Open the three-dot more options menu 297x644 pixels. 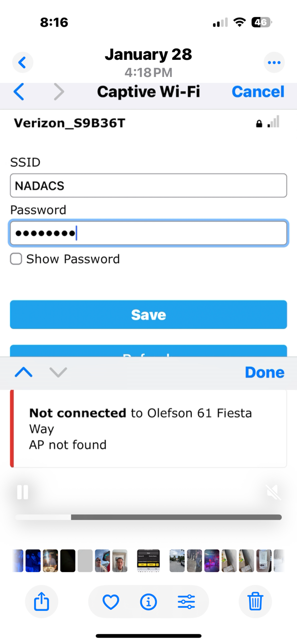274,62
